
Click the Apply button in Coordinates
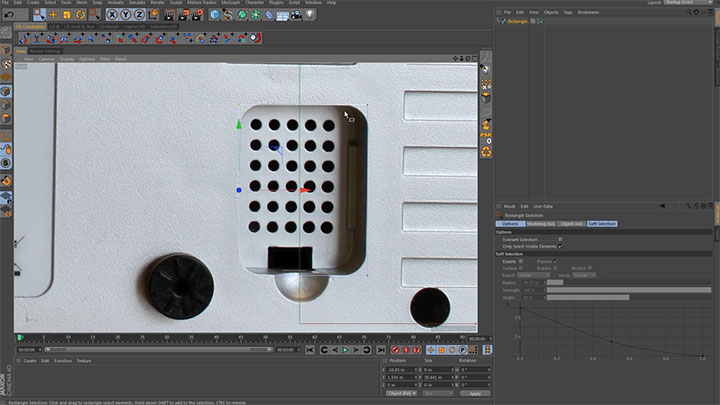pyautogui.click(x=475, y=394)
